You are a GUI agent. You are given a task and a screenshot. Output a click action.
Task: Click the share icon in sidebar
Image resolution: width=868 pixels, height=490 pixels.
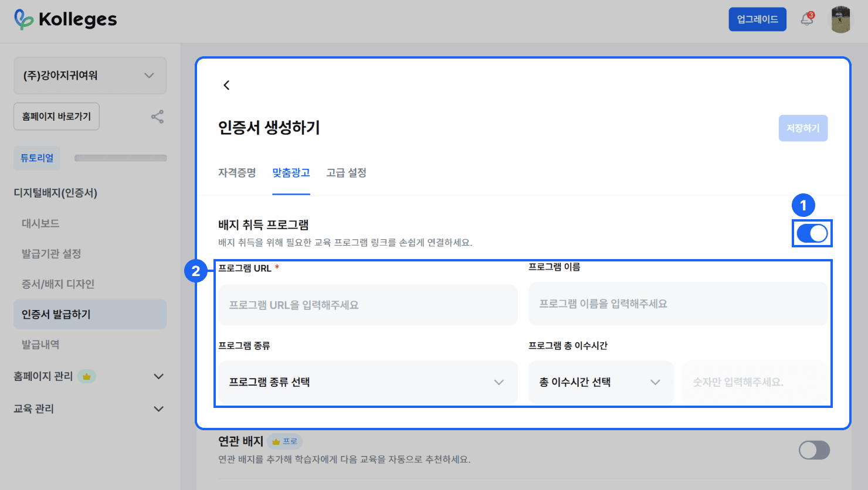tap(157, 117)
